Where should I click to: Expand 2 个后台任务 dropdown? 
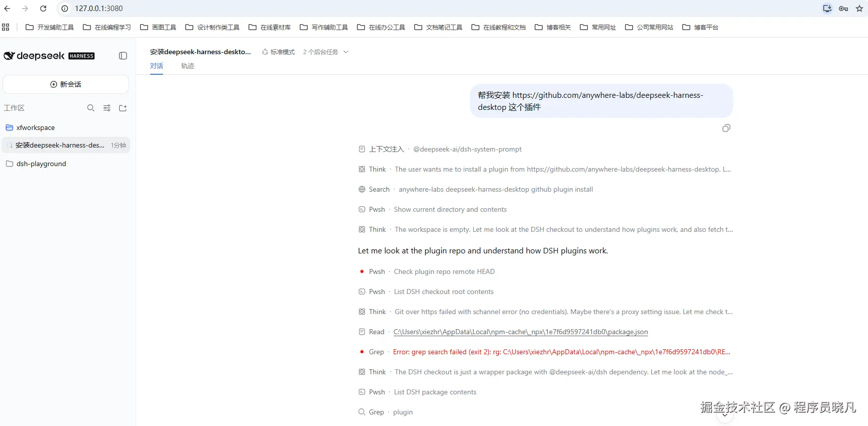point(325,52)
